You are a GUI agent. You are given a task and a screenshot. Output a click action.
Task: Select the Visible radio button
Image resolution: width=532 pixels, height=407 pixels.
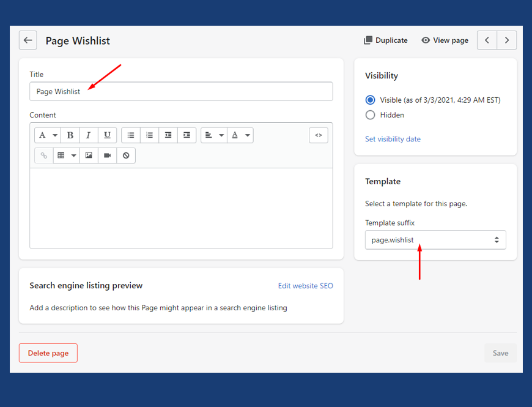[x=370, y=100]
